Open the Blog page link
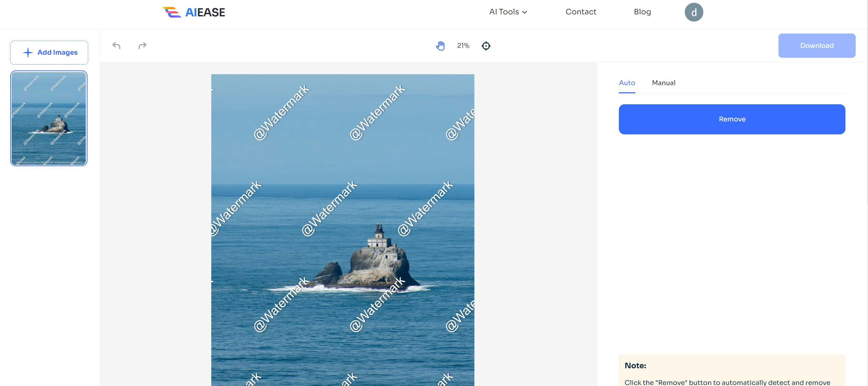The width and height of the screenshot is (868, 386). click(x=642, y=12)
